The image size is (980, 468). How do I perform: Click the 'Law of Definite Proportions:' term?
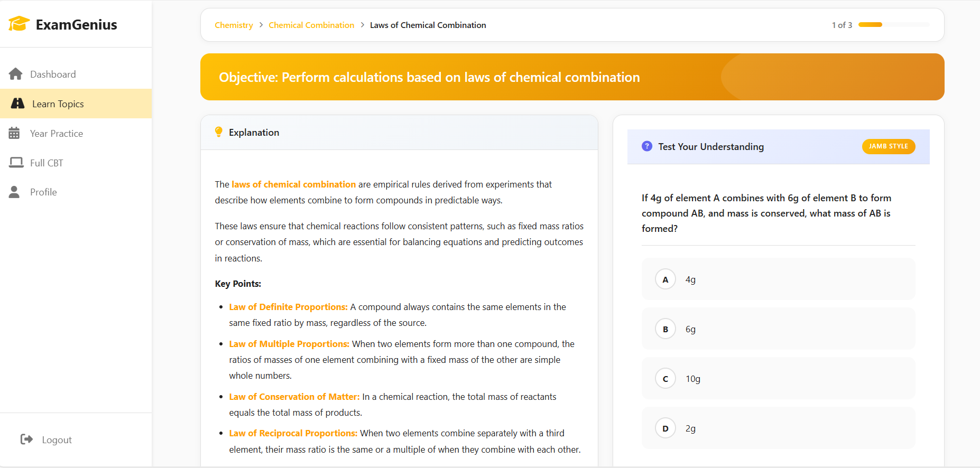coord(288,307)
